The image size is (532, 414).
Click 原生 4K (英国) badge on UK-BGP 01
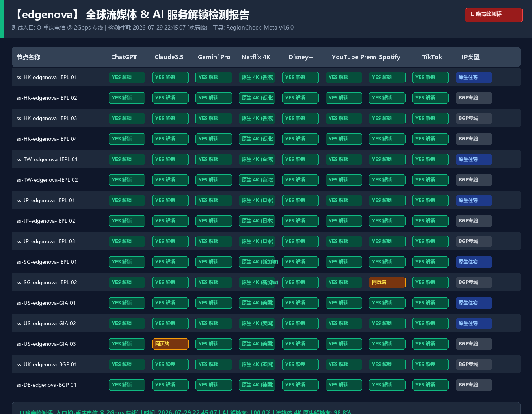(257, 364)
